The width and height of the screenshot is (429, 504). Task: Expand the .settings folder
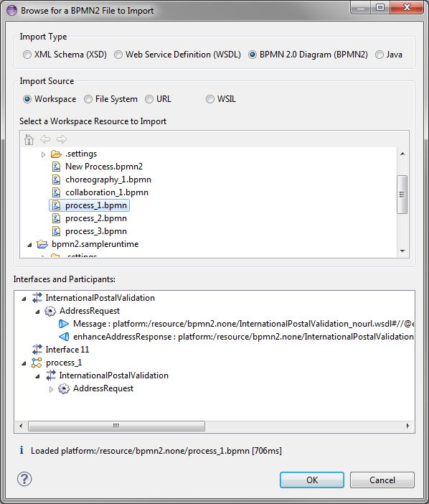tap(43, 154)
